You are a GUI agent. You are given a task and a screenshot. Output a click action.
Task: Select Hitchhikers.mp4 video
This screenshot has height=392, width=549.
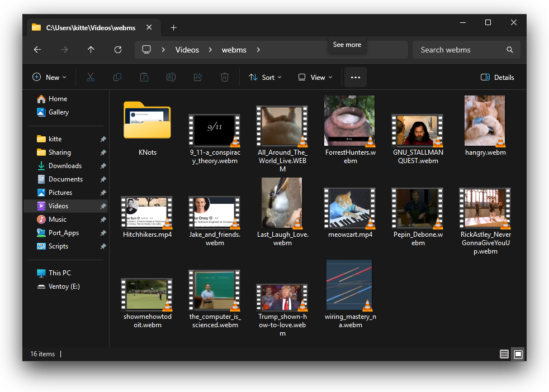(148, 217)
